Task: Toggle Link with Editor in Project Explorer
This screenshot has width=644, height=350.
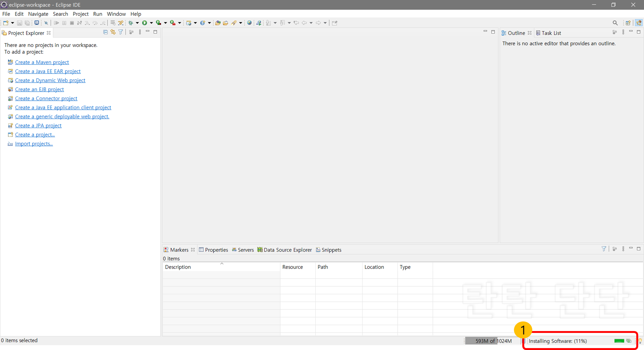Action: [113, 32]
